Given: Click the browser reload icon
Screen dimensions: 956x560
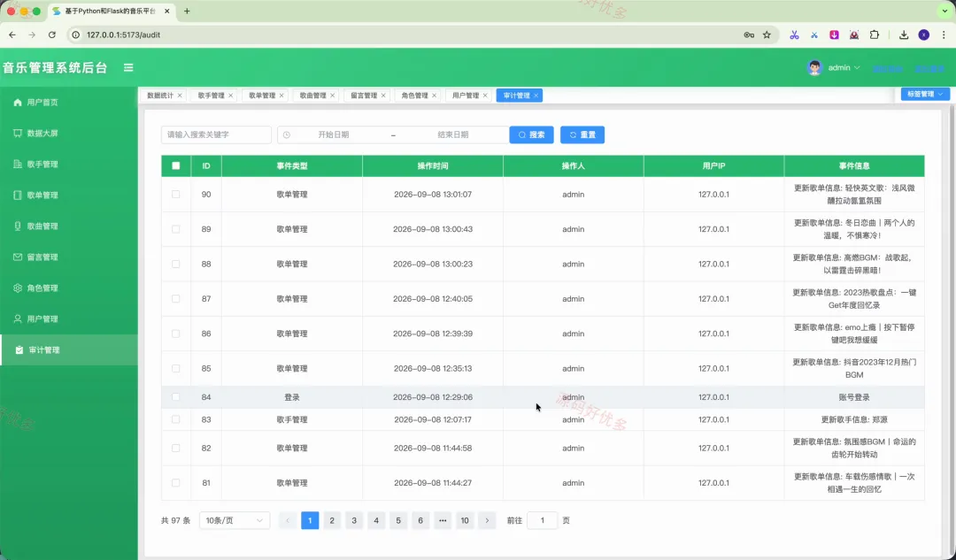Looking at the screenshot, I should tap(52, 35).
